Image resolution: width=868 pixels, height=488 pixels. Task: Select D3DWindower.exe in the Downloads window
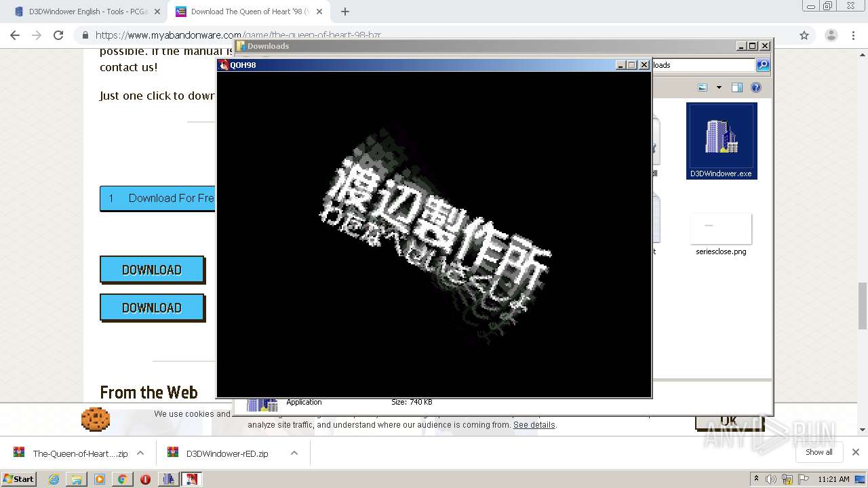tap(721, 141)
